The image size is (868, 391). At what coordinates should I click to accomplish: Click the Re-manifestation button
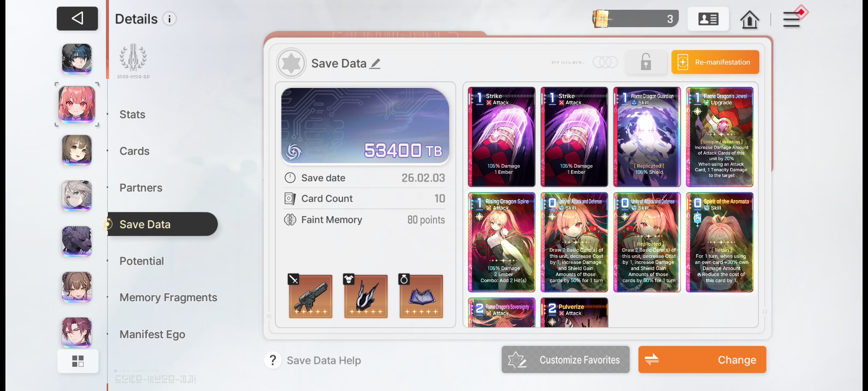pos(715,62)
